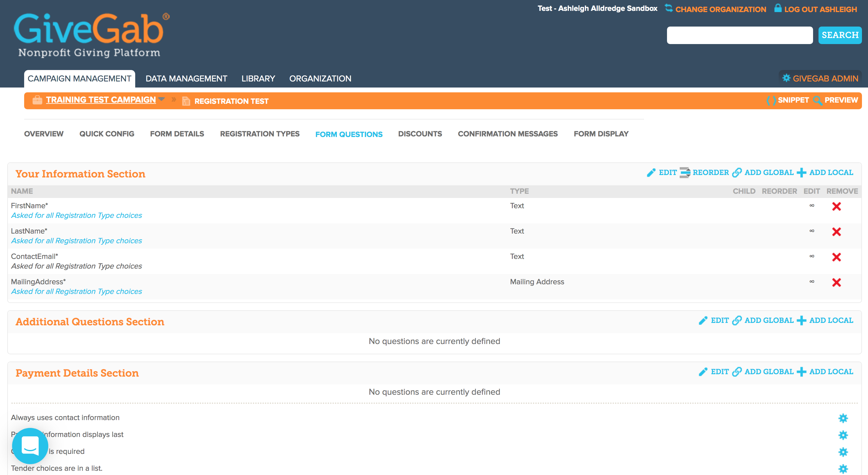
Task: Remove the MailingAddress question with red X
Action: (x=836, y=282)
